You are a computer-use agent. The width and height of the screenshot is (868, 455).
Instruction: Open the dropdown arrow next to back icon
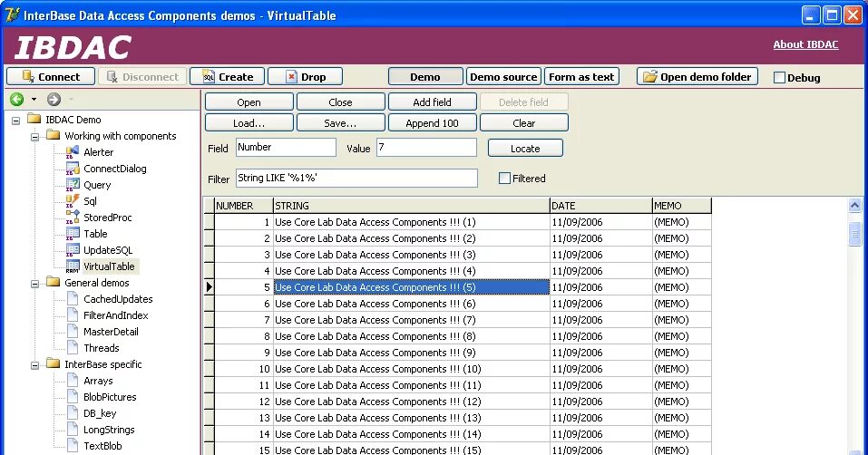pos(34,100)
